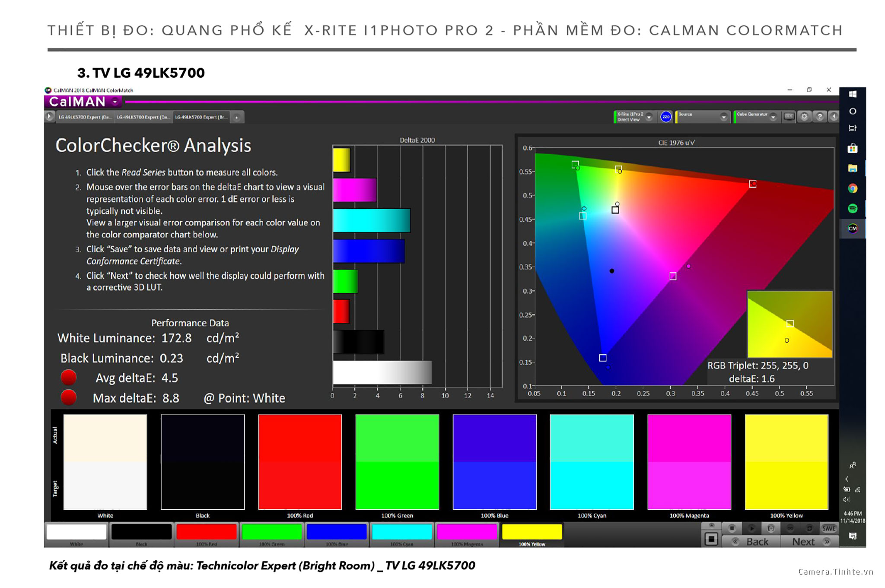Expand the small up-arrow above the large stop square

tap(711, 526)
